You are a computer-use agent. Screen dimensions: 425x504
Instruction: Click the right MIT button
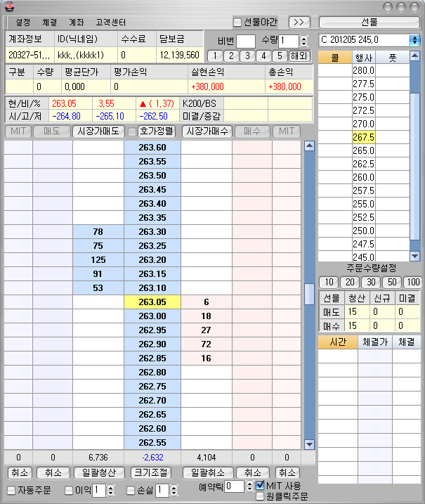[x=287, y=131]
